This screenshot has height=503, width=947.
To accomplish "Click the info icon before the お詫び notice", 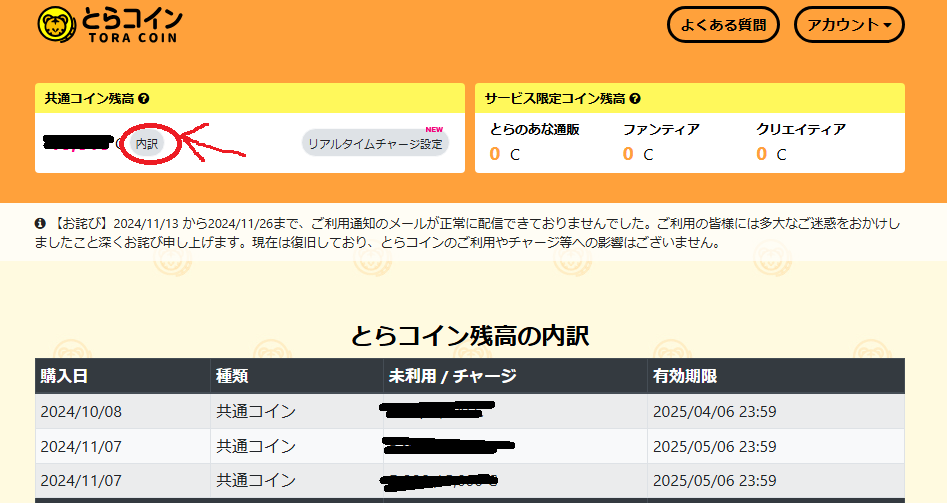I will (x=40, y=223).
